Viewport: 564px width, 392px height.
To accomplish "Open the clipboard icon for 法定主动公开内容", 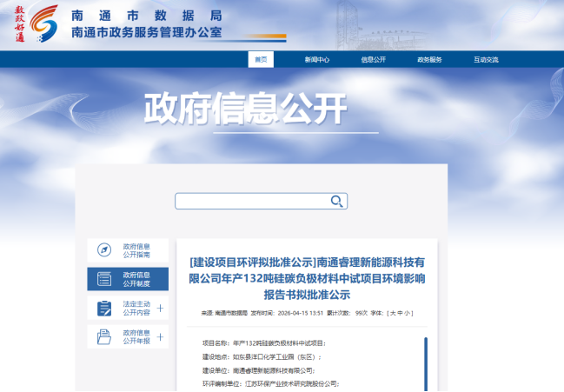I will 104,309.
